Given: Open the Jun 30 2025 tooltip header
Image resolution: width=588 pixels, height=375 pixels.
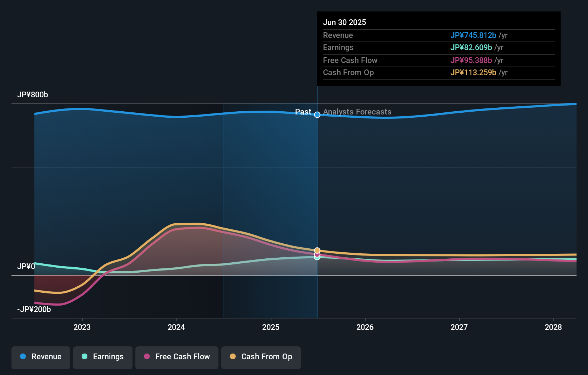Looking at the screenshot, I should (x=344, y=22).
